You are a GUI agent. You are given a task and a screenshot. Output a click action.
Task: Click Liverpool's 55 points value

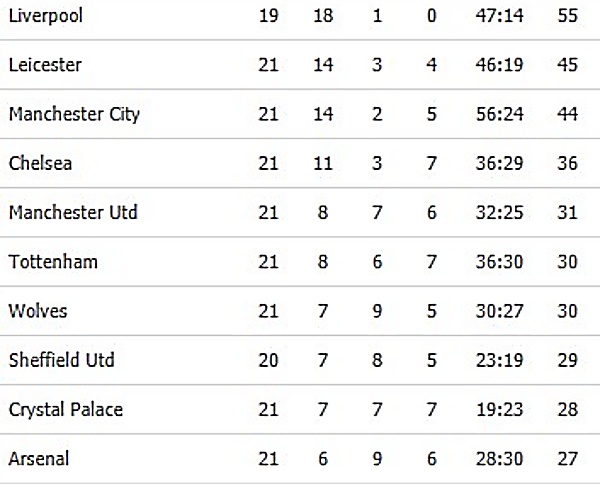point(567,16)
